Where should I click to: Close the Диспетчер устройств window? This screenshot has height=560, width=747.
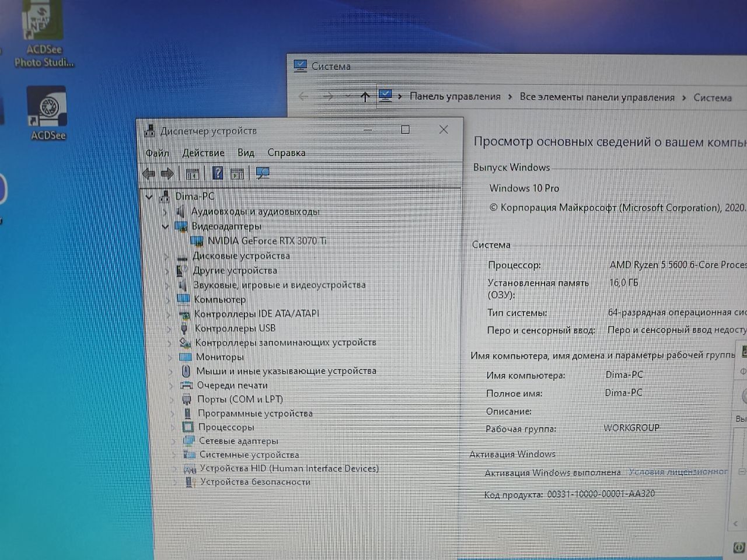pyautogui.click(x=444, y=129)
